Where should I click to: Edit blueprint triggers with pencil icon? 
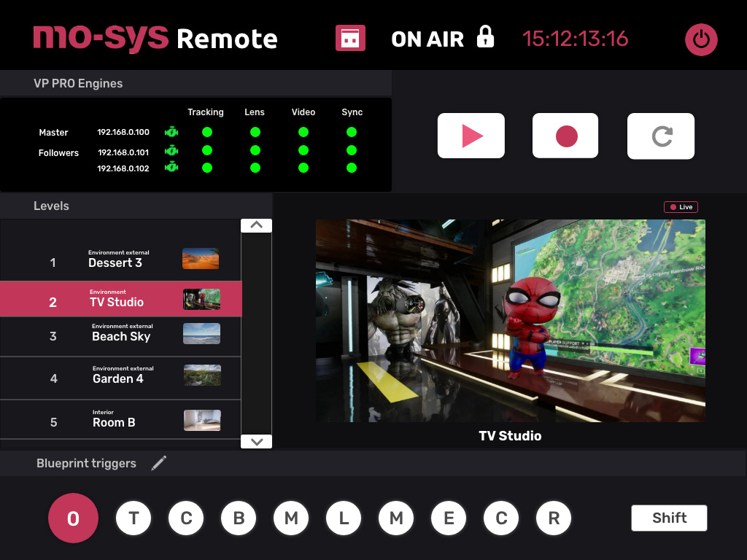click(158, 463)
